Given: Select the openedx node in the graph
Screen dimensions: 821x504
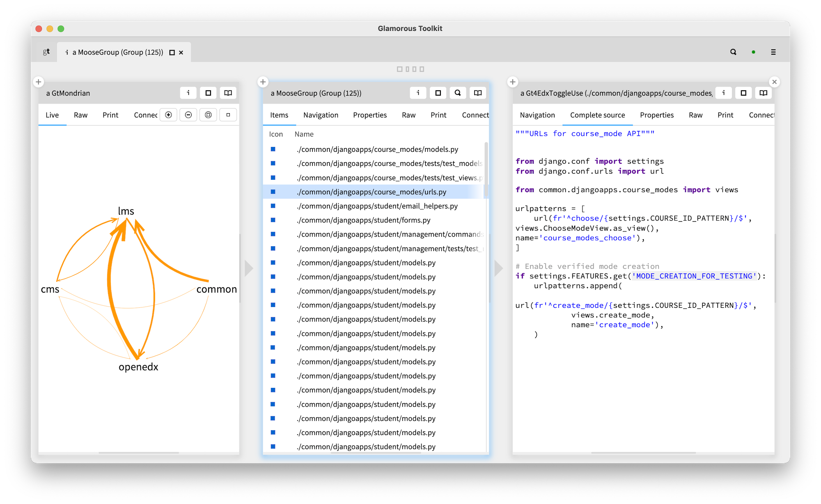Looking at the screenshot, I should (138, 367).
